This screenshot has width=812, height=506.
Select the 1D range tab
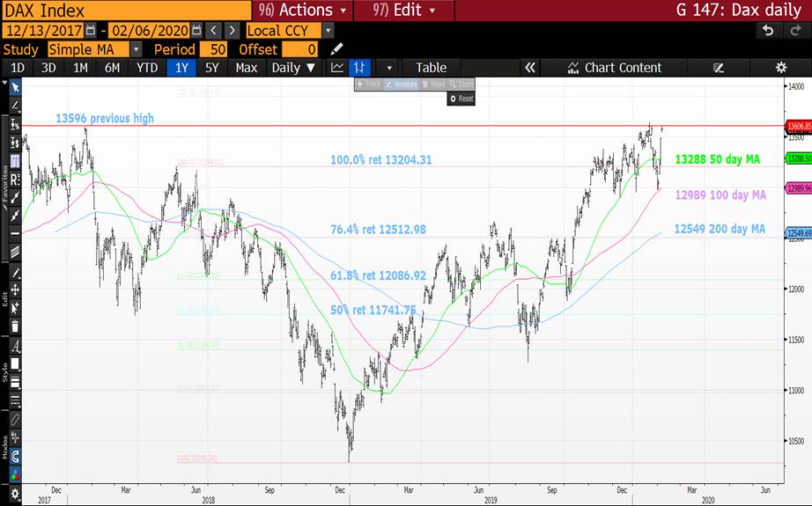(18, 68)
